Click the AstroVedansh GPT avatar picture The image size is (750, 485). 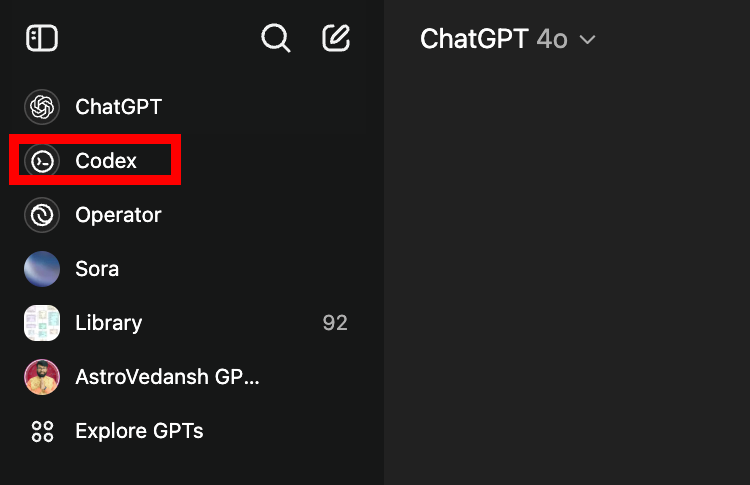click(x=42, y=377)
